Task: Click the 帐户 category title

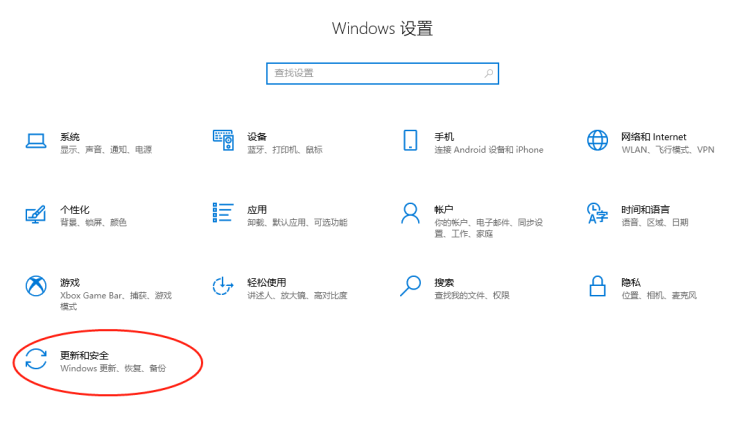Action: (443, 210)
